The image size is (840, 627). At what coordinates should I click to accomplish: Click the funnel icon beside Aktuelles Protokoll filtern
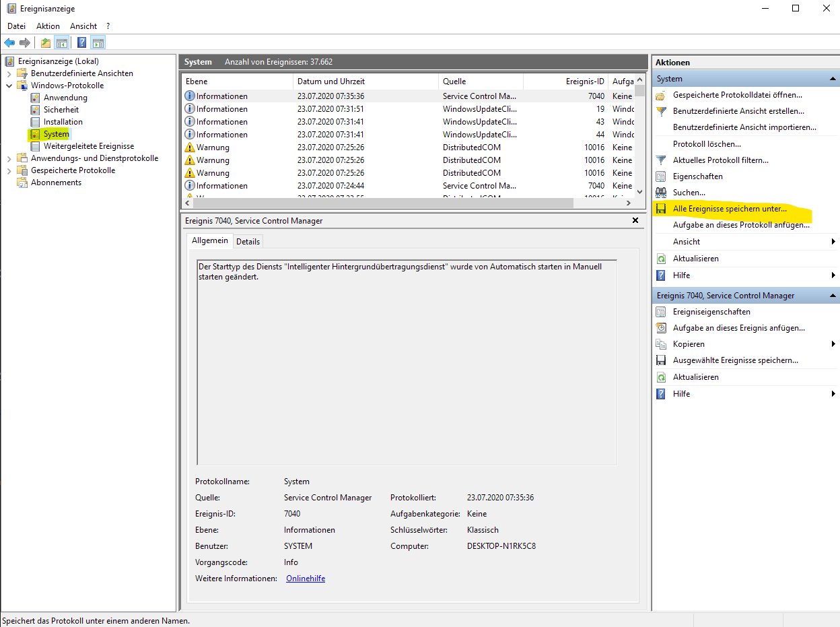[x=661, y=160]
